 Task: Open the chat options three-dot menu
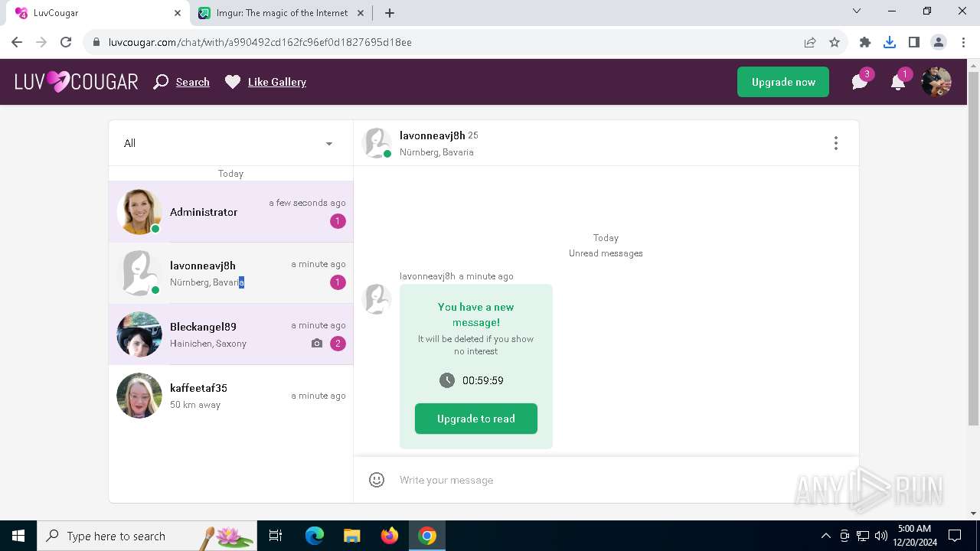click(836, 143)
